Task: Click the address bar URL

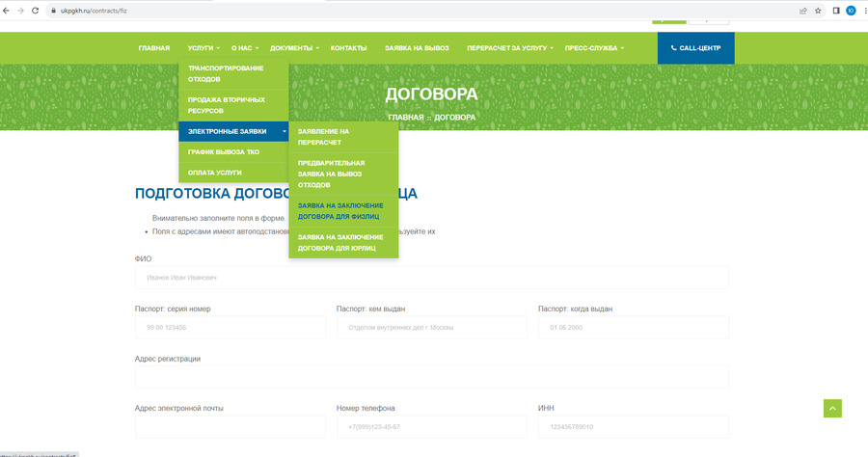Action: tap(94, 11)
